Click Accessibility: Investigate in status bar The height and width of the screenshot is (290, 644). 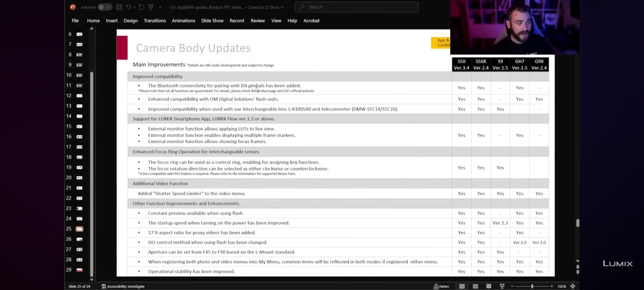click(x=123, y=286)
